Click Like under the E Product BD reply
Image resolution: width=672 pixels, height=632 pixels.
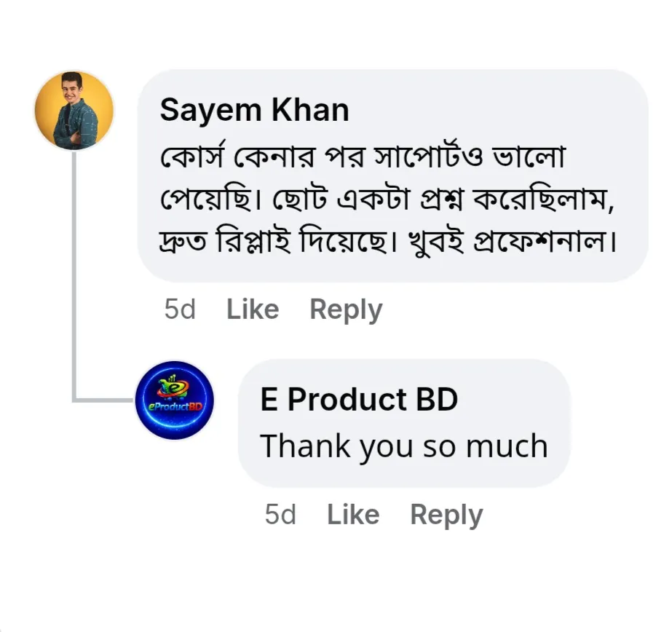354,514
